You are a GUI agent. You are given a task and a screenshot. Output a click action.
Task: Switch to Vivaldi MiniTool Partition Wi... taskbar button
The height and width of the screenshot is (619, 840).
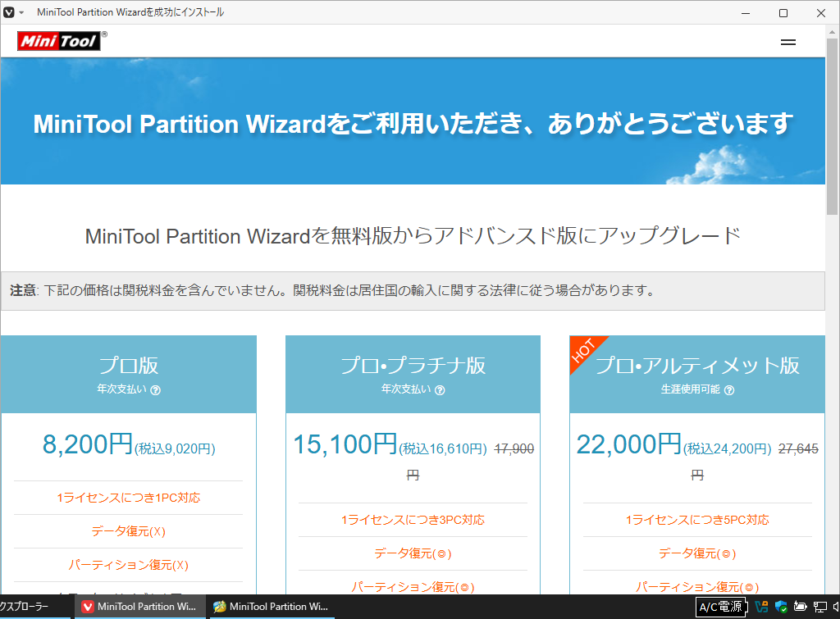click(139, 607)
